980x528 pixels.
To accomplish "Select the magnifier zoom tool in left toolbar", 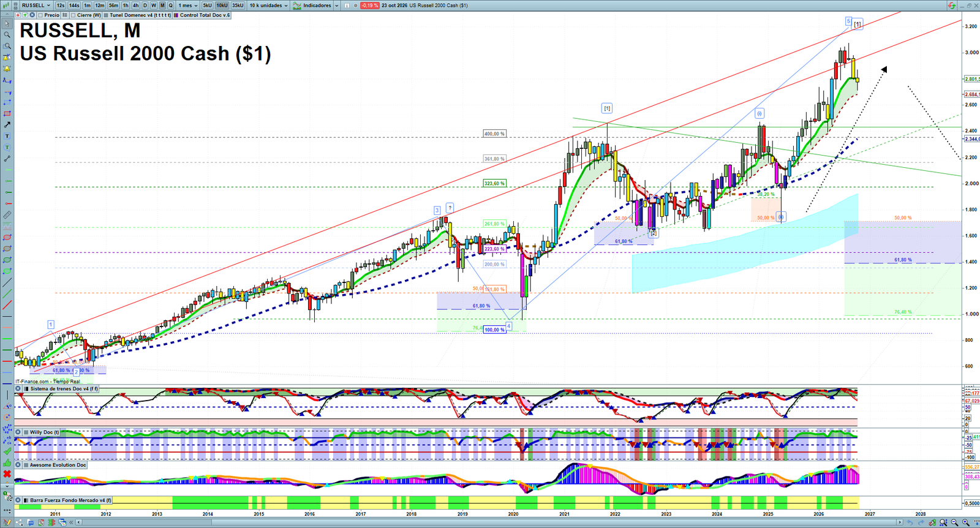I will [x=7, y=34].
